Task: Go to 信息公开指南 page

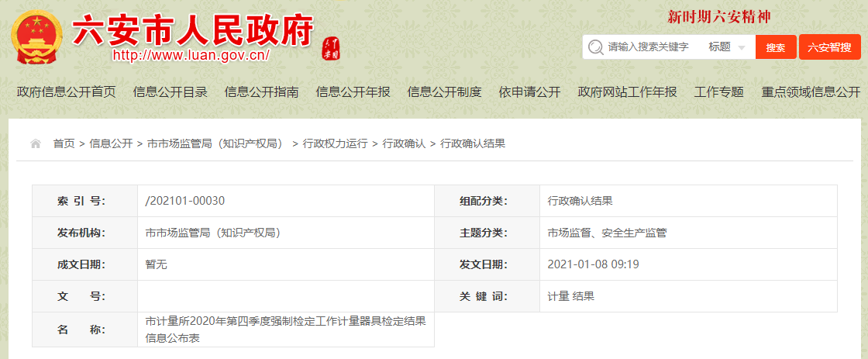Action: tap(262, 91)
